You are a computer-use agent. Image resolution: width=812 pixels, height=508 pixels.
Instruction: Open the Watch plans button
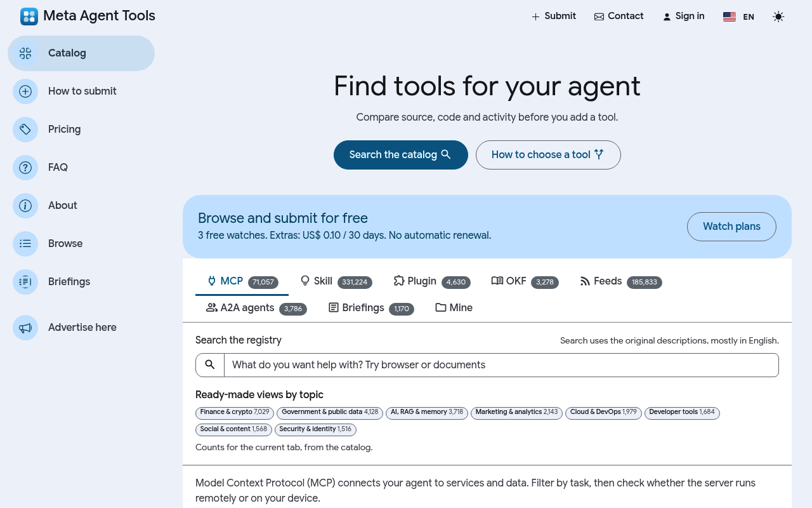tap(731, 227)
